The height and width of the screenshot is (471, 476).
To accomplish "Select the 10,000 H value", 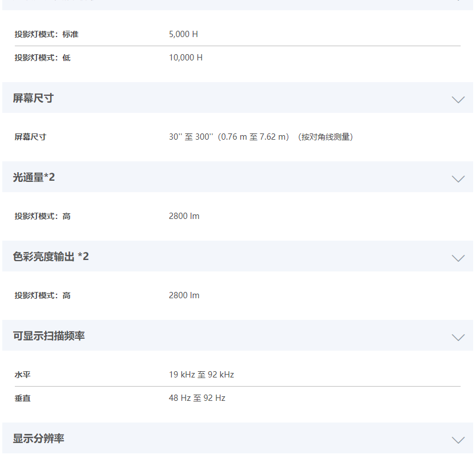I will click(186, 58).
